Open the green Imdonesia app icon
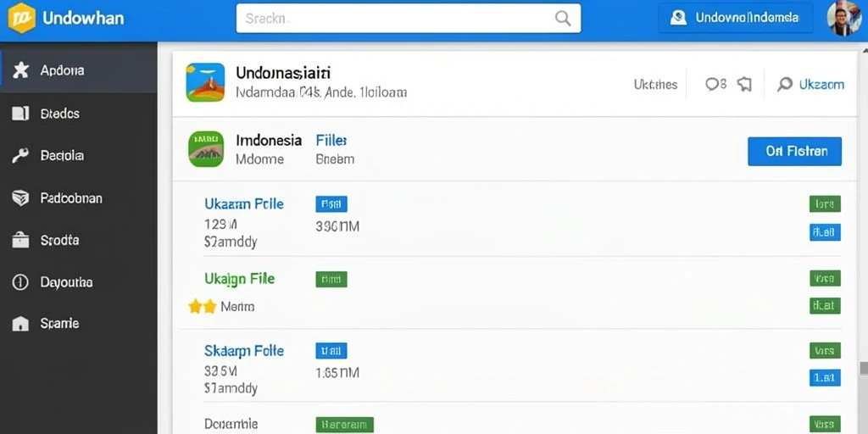Viewport: 868px width, 434px height. pos(206,149)
